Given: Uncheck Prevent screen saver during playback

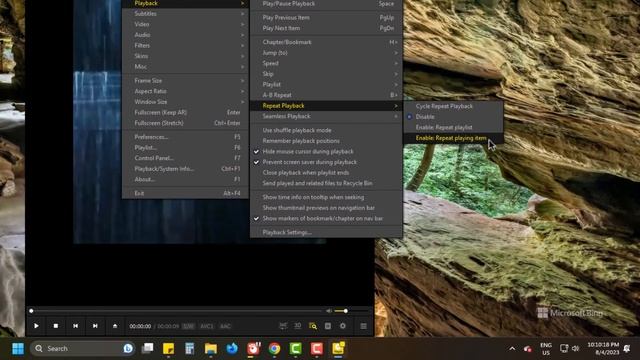Looking at the screenshot, I should [326, 162].
